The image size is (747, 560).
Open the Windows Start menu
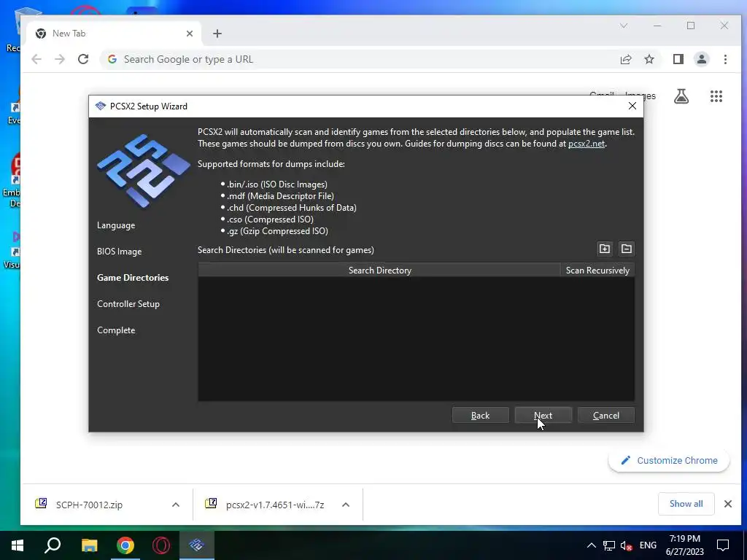(x=18, y=545)
